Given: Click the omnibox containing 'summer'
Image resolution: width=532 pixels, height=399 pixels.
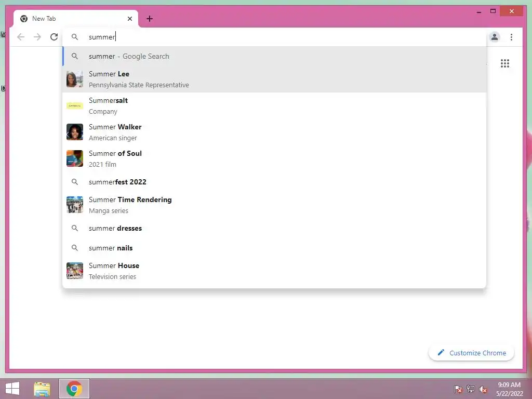Looking at the screenshot, I should [275, 37].
